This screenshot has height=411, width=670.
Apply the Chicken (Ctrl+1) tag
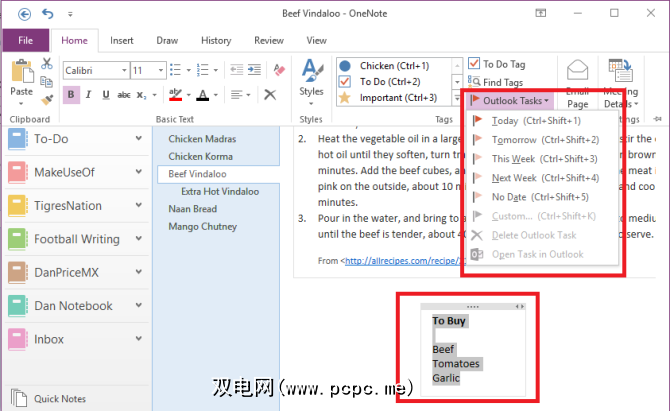click(x=394, y=66)
